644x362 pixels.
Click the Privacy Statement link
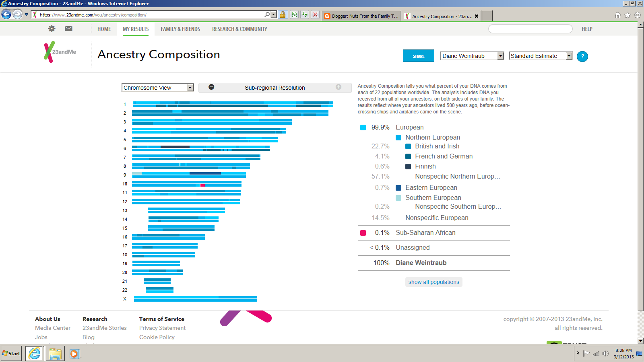pyautogui.click(x=162, y=328)
